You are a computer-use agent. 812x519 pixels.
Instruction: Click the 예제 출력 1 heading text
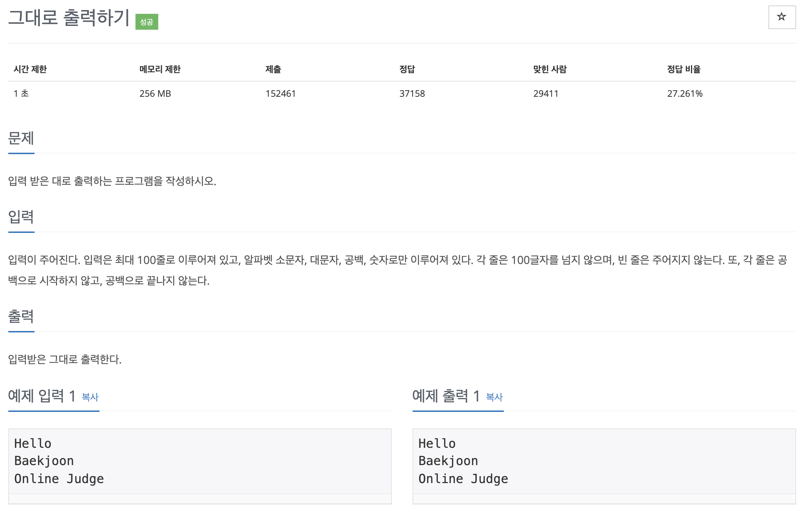(x=446, y=396)
